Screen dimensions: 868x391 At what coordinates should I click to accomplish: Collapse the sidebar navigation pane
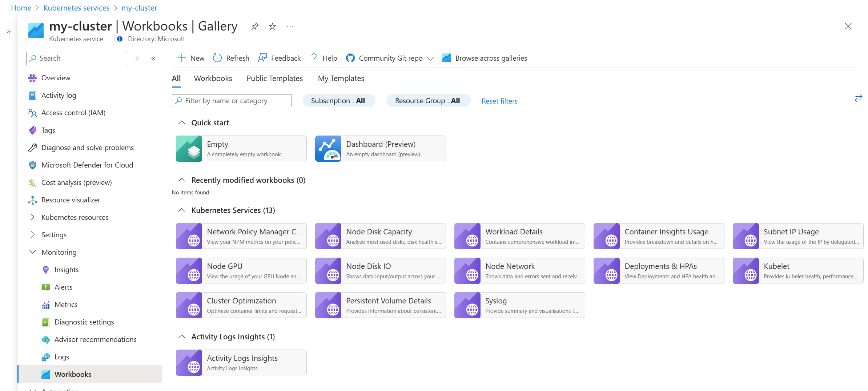click(153, 58)
